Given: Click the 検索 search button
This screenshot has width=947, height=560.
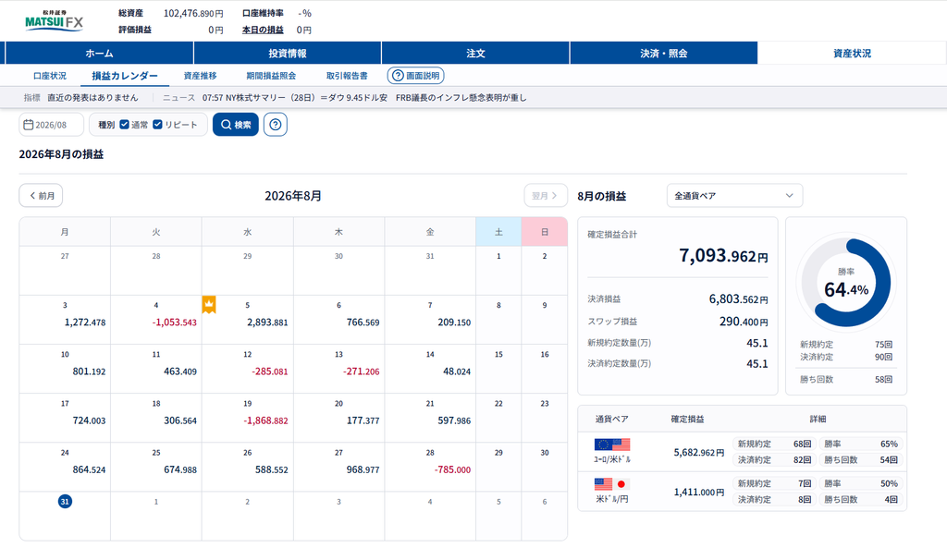Looking at the screenshot, I should [x=236, y=125].
